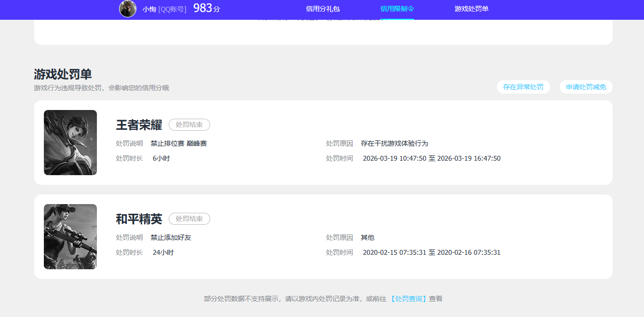Viewport: 644px width, 317px height.
Task: Click 处罚结束 badge beside 王者荣耀
Action: pos(189,125)
